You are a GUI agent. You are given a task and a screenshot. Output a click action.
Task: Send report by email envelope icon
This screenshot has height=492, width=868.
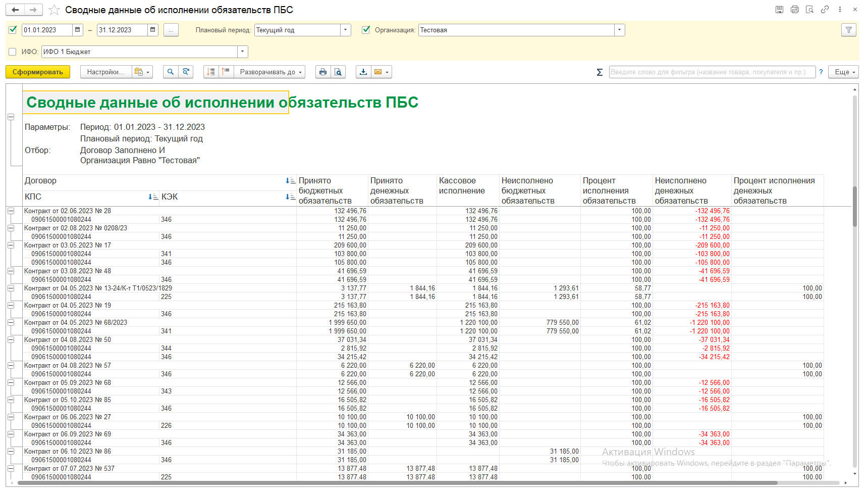click(382, 72)
